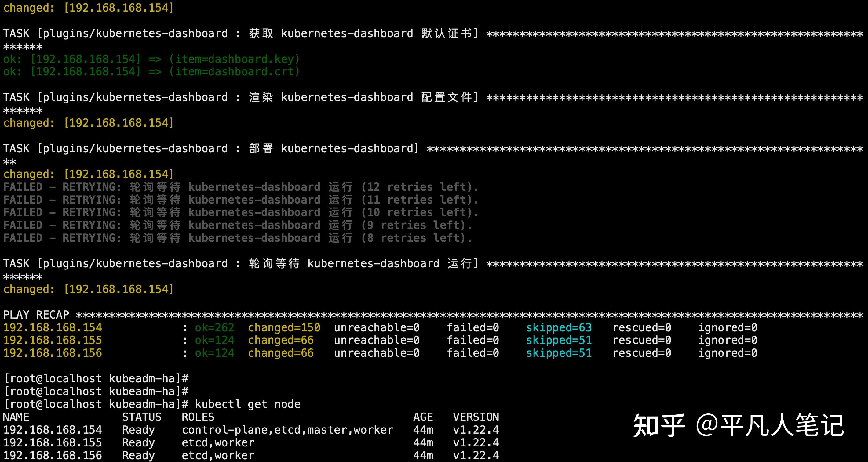The image size is (868, 462).
Task: Click the 'skipped=63' value
Action: 559,327
